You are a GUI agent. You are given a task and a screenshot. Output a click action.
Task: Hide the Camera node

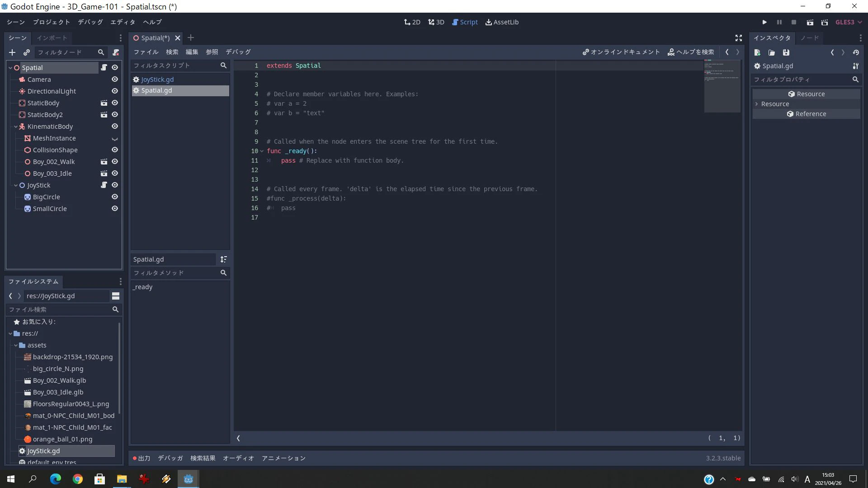pyautogui.click(x=115, y=79)
